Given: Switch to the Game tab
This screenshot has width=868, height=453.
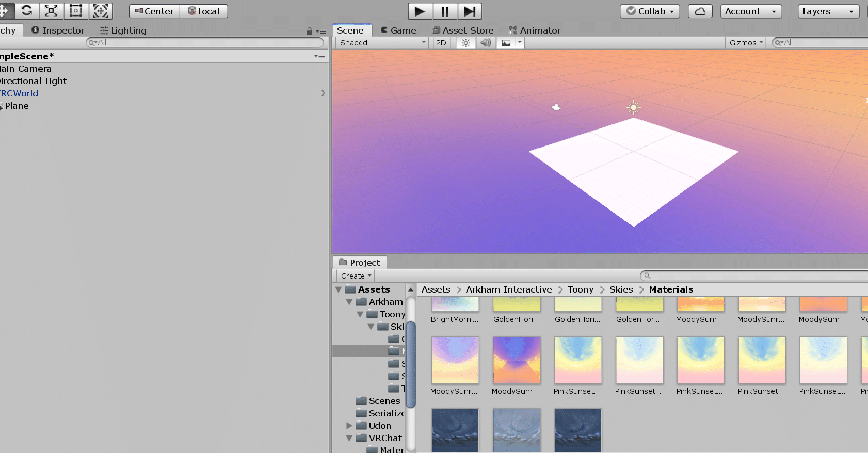Looking at the screenshot, I should [398, 30].
